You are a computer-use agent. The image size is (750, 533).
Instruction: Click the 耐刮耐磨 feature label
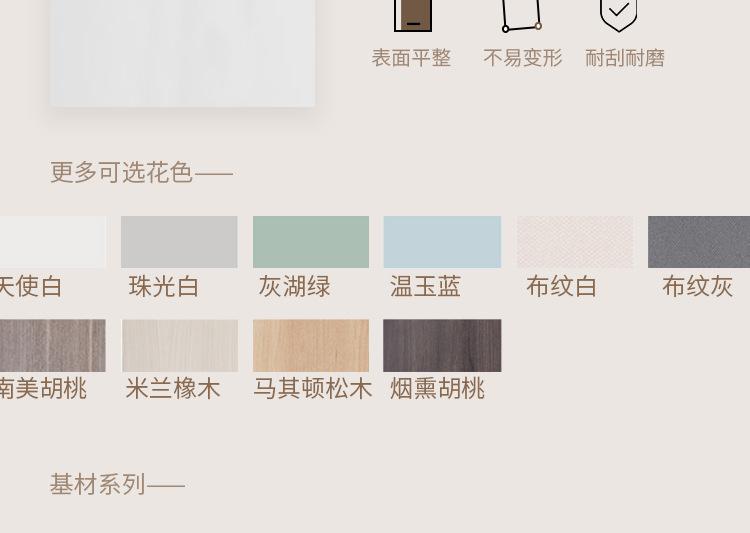(625, 58)
